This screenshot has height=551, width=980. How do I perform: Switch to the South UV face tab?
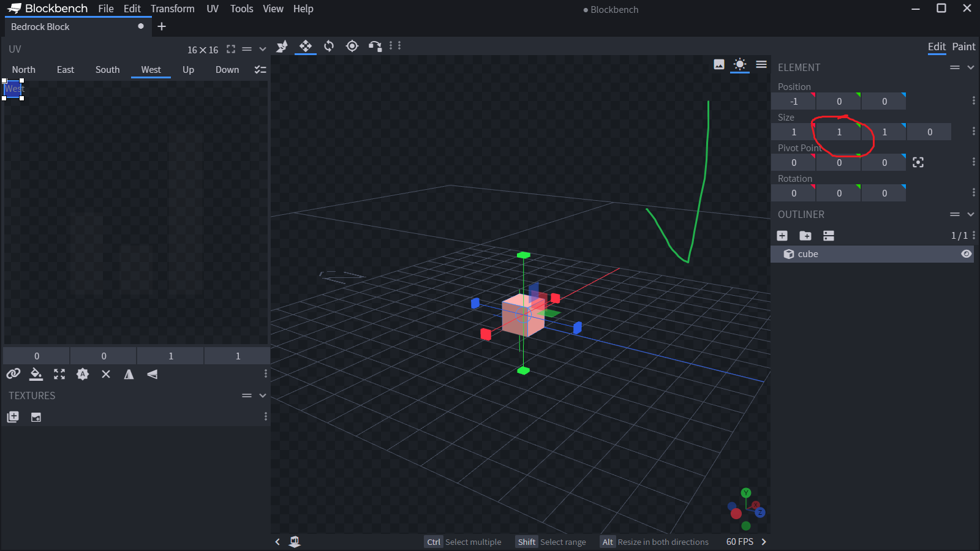107,70
